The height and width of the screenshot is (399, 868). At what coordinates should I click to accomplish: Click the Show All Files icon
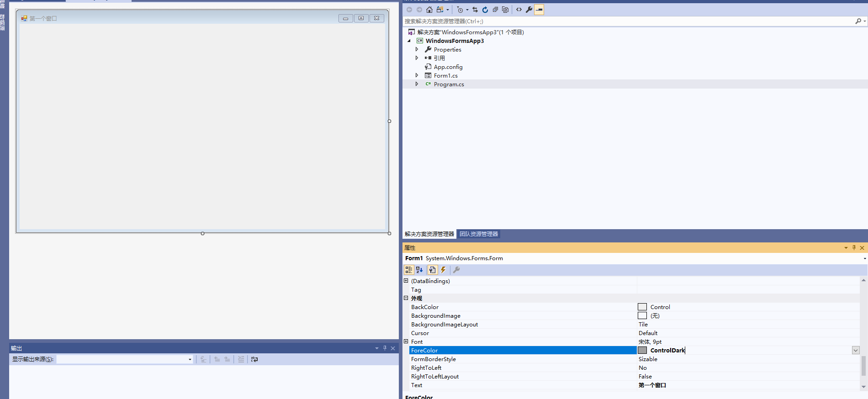pyautogui.click(x=505, y=10)
